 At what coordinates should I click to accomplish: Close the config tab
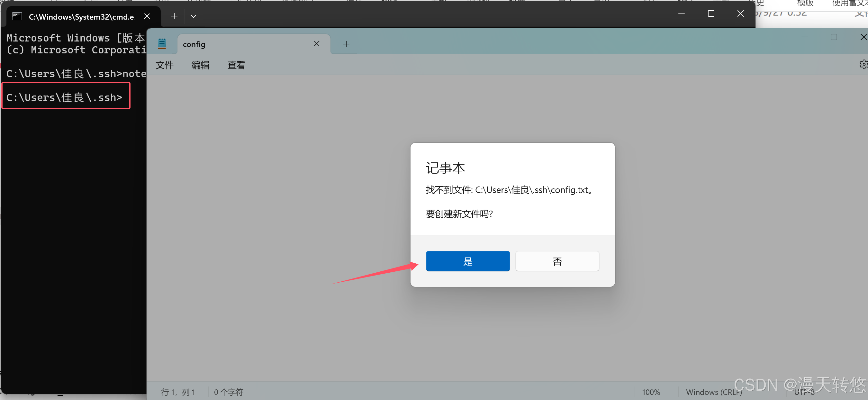point(316,44)
